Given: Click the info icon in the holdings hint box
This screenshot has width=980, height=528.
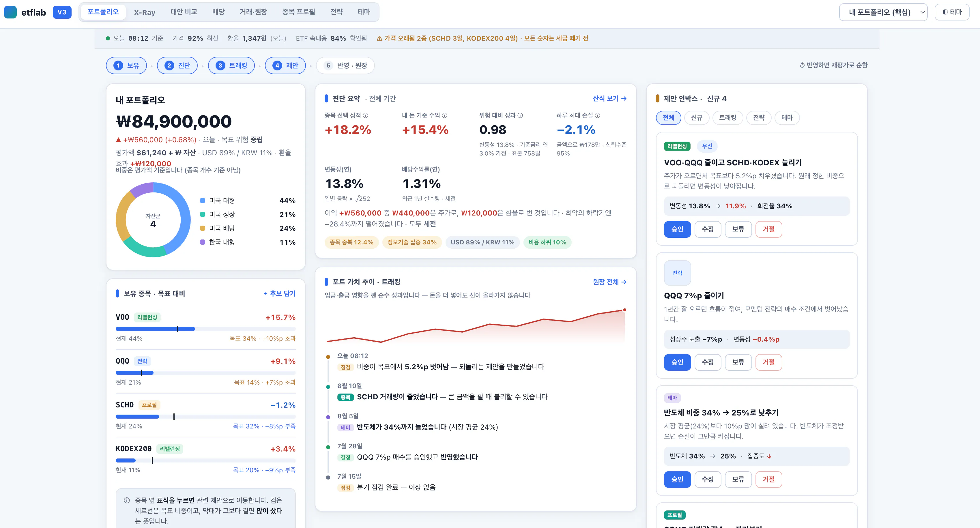Looking at the screenshot, I should (x=127, y=500).
